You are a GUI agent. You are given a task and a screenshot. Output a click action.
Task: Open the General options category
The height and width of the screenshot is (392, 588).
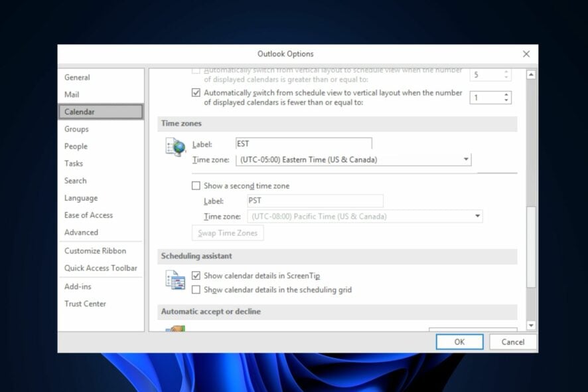pos(100,77)
